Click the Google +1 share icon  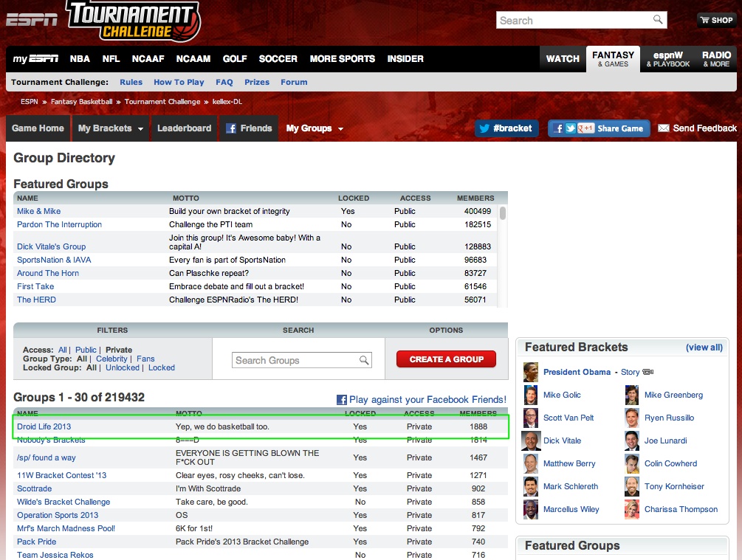(586, 128)
